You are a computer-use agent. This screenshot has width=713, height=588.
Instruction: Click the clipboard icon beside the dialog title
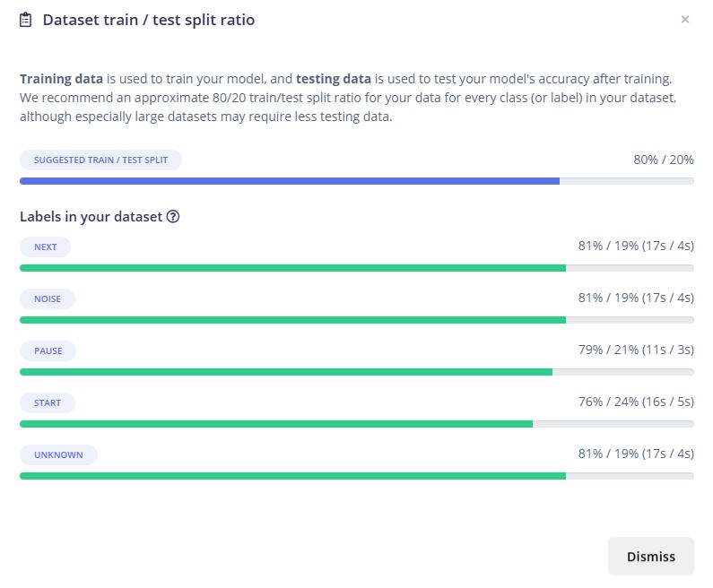(26, 20)
